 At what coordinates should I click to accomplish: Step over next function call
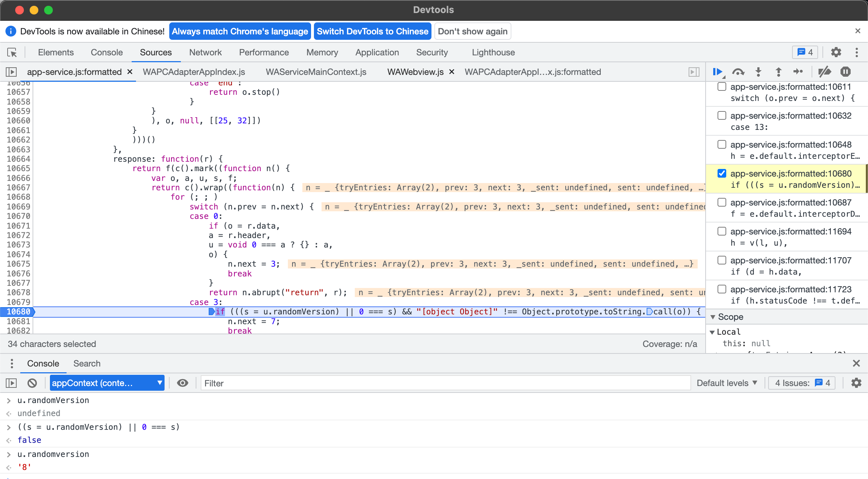(x=738, y=72)
